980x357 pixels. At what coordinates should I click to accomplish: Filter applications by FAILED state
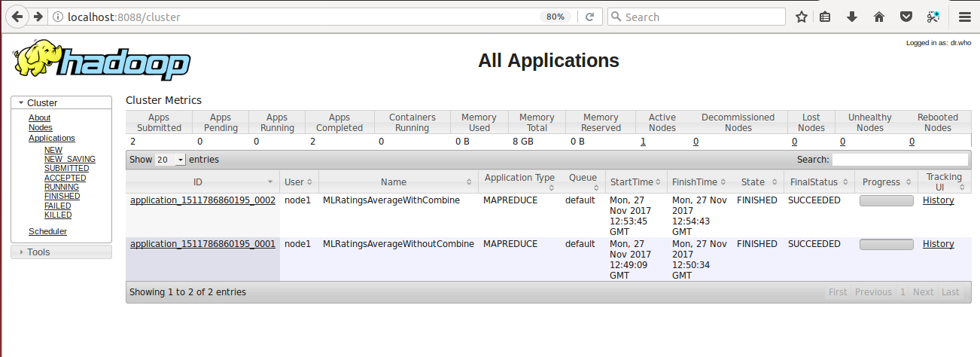pos(58,206)
